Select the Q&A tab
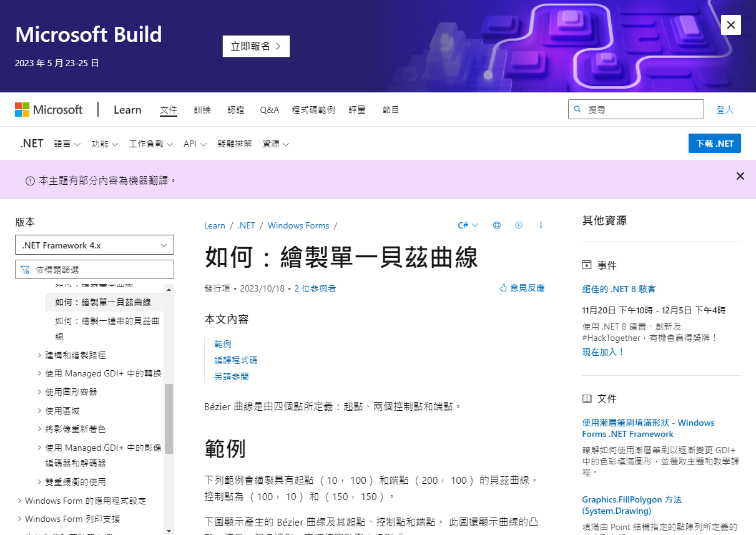This screenshot has width=756, height=535. 270,110
